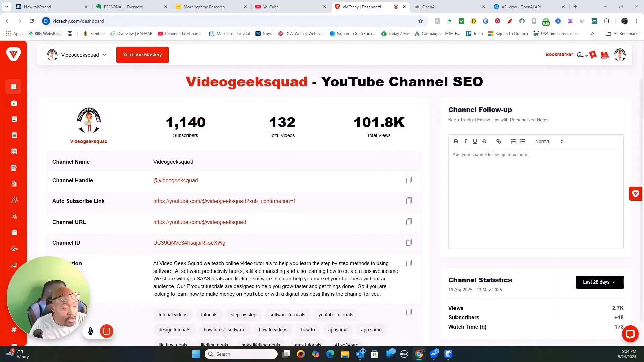
Task: Switch to the YouTube browser tab
Action: 290,7
